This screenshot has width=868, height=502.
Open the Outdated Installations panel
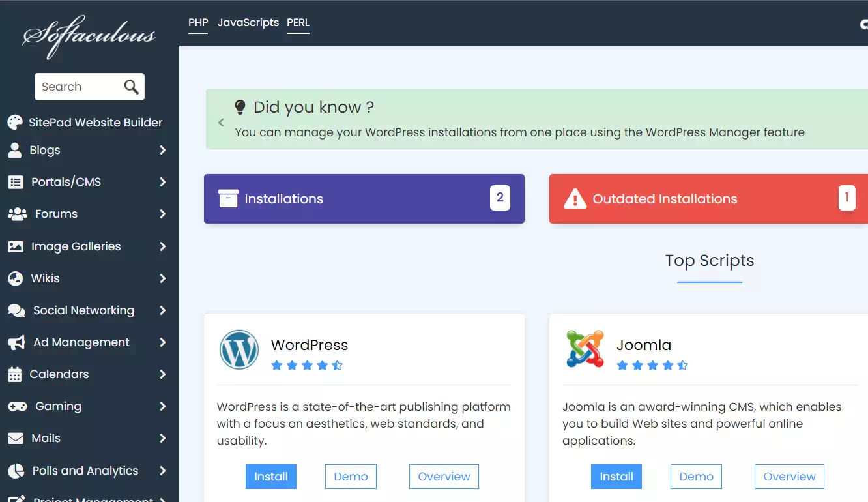[708, 199]
